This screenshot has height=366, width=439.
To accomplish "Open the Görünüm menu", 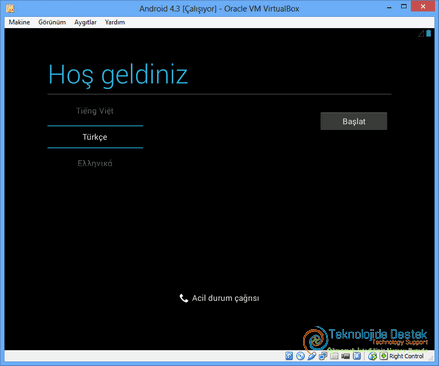I will (52, 22).
